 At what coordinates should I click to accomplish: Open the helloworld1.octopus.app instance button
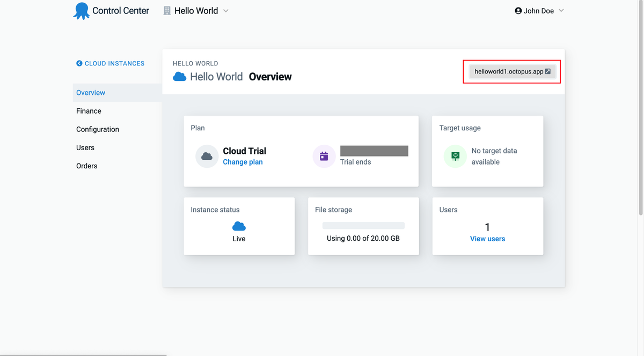(509, 72)
